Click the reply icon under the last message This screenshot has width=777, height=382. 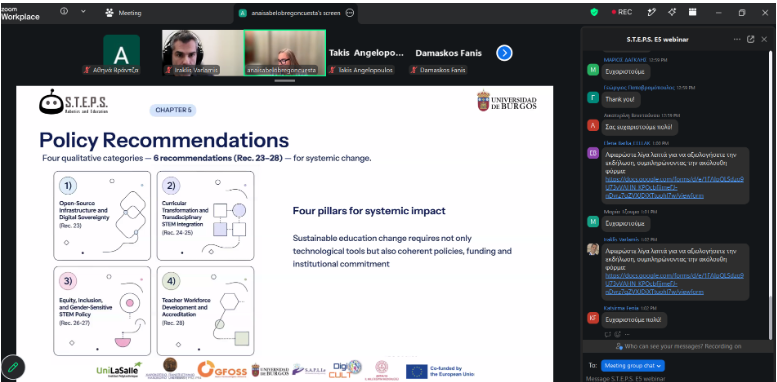(609, 334)
